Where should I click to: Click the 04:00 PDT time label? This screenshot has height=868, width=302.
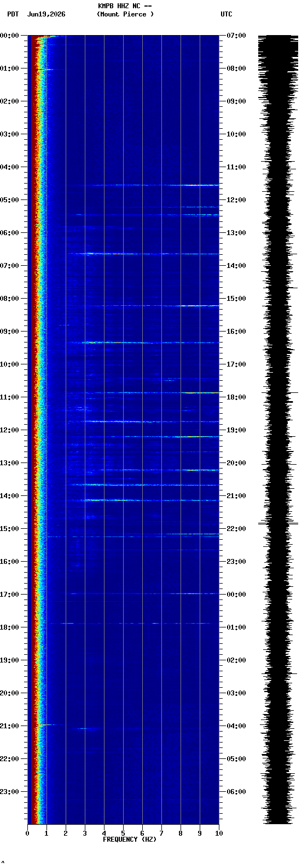[x=9, y=167]
